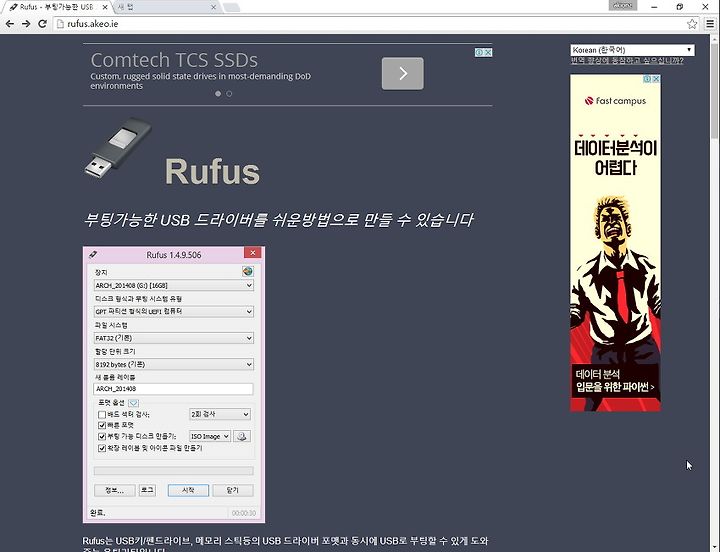Close the fast campus ad X icon
The width and height of the screenshot is (720, 552).
click(656, 79)
